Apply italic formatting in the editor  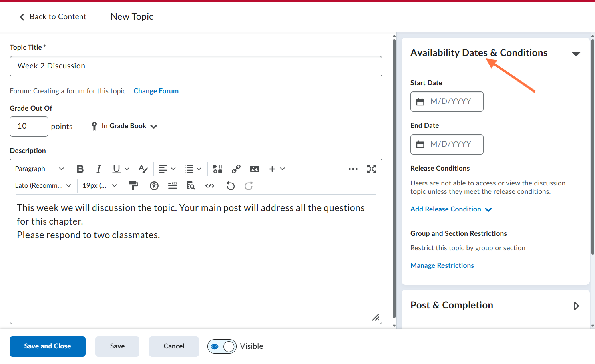pyautogui.click(x=98, y=169)
